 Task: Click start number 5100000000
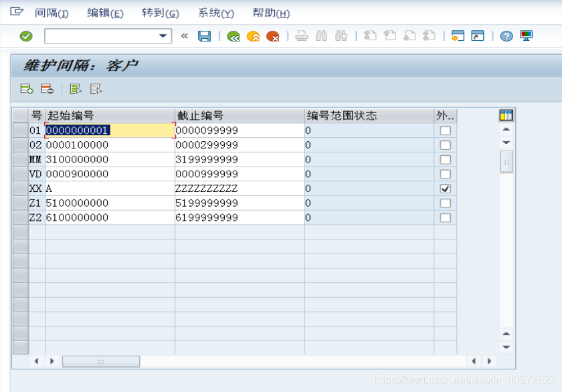tap(110, 203)
